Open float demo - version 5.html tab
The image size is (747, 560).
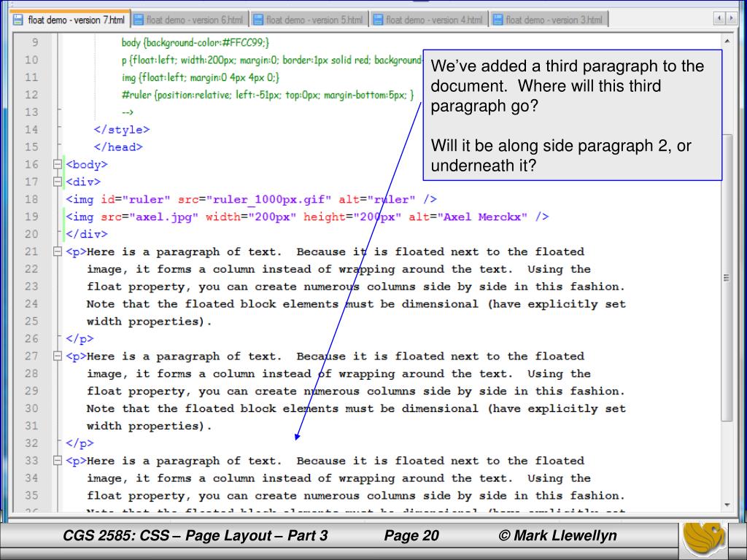[x=309, y=20]
